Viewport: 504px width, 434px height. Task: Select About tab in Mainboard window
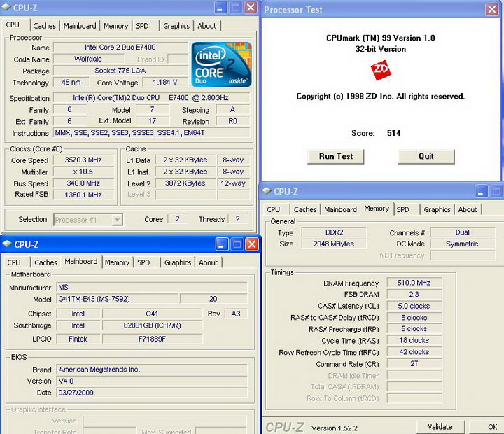click(209, 262)
